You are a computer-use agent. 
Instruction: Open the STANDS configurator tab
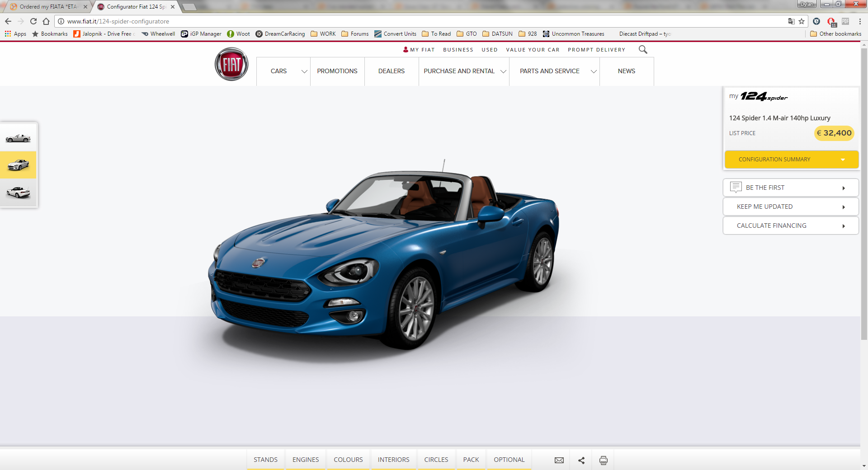coord(265,460)
